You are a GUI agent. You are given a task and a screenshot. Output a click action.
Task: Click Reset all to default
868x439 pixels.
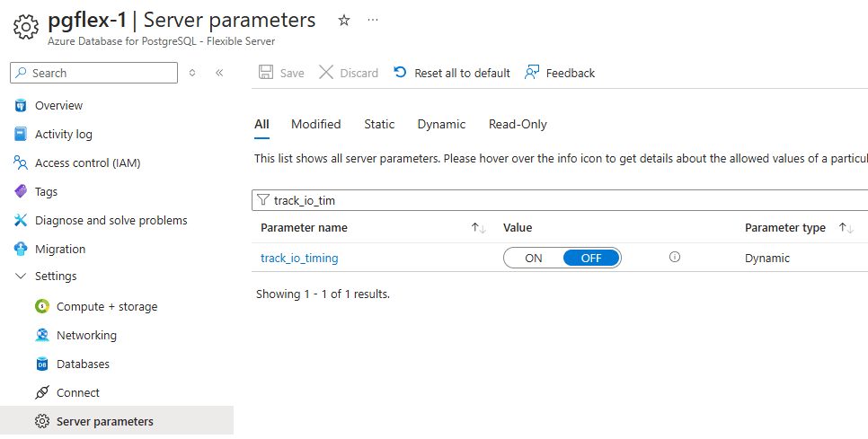pyautogui.click(x=452, y=73)
